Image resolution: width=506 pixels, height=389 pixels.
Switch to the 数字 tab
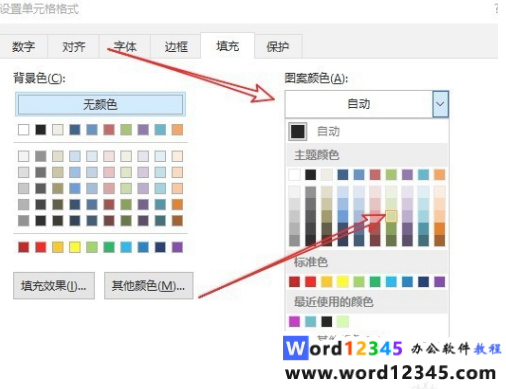pos(23,46)
